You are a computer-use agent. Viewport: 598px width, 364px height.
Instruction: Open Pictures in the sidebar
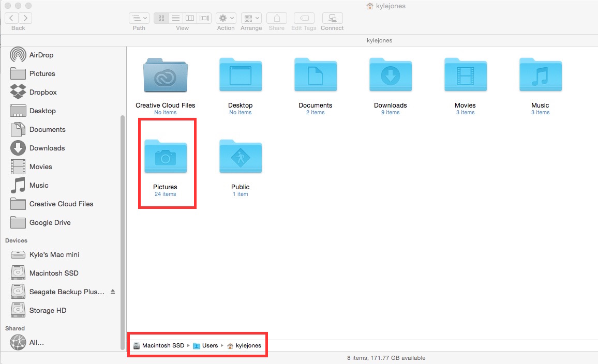(x=42, y=73)
